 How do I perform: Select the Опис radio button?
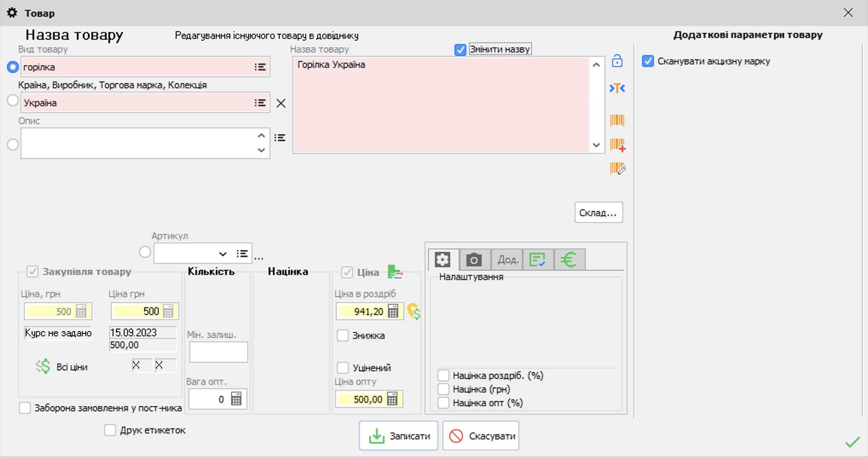13,145
